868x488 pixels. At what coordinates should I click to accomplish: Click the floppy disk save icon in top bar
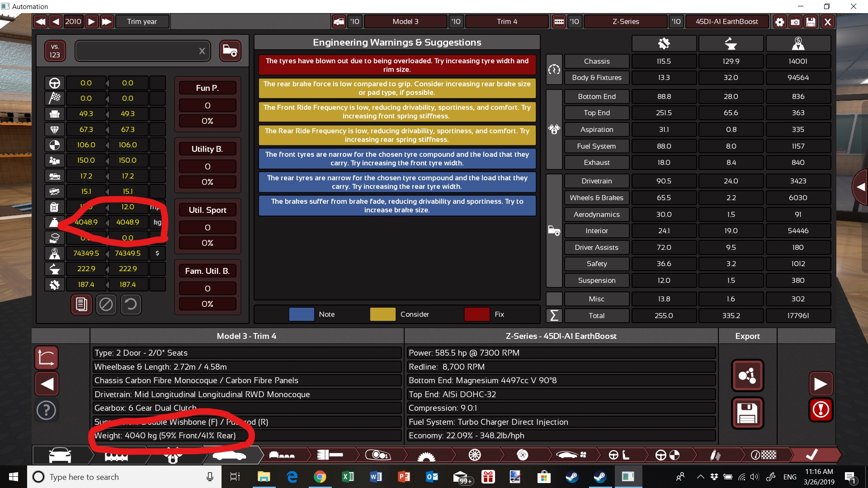(811, 22)
